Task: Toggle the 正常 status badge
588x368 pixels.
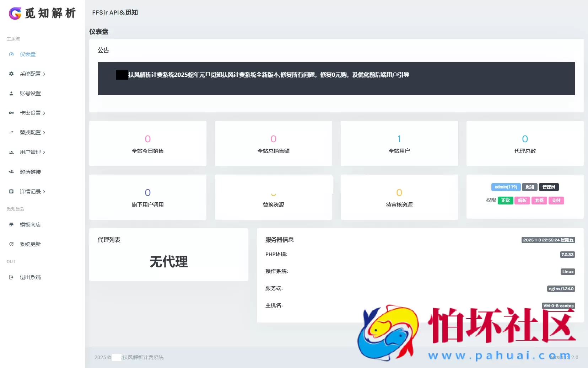Action: click(x=505, y=201)
